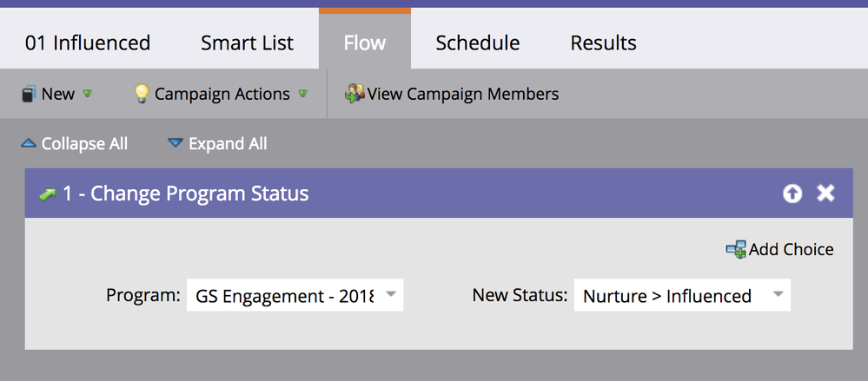Move flow step up with arrow icon
868x381 pixels.
point(792,194)
